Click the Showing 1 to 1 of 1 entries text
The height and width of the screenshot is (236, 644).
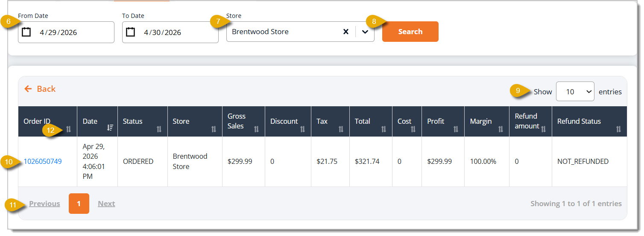tap(576, 204)
